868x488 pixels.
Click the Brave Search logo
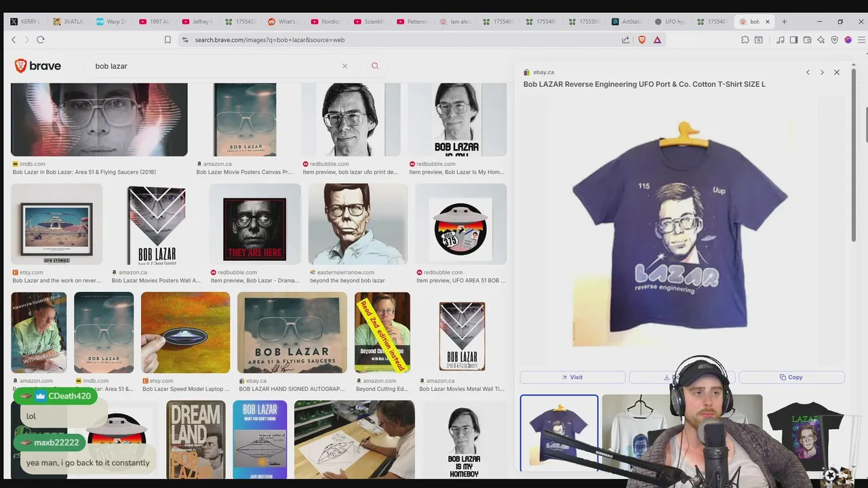[x=38, y=66]
